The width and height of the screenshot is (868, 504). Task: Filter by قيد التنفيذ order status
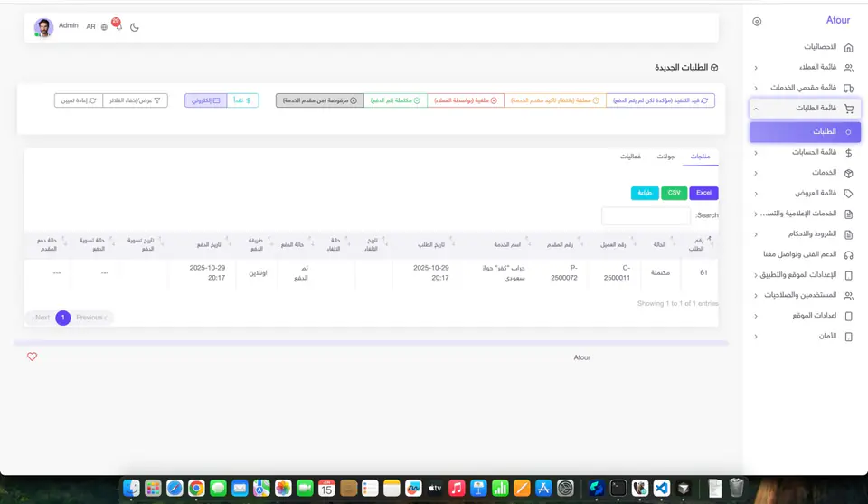(660, 100)
